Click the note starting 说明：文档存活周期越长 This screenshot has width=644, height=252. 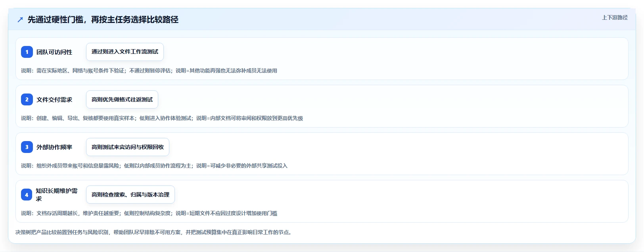149,213
